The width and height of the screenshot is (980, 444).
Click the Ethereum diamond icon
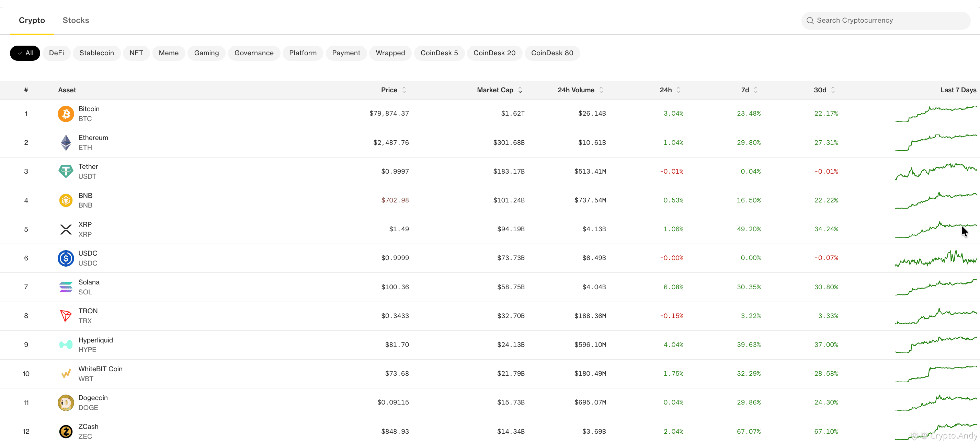pos(66,142)
